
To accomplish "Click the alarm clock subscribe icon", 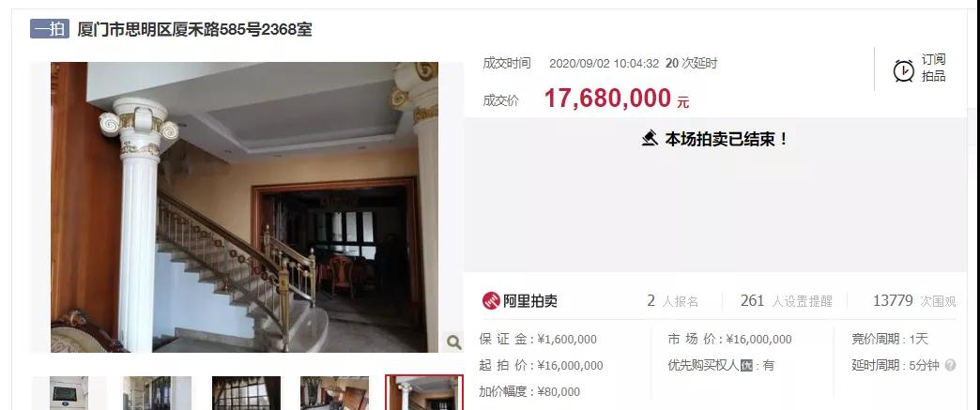I will 903,70.
